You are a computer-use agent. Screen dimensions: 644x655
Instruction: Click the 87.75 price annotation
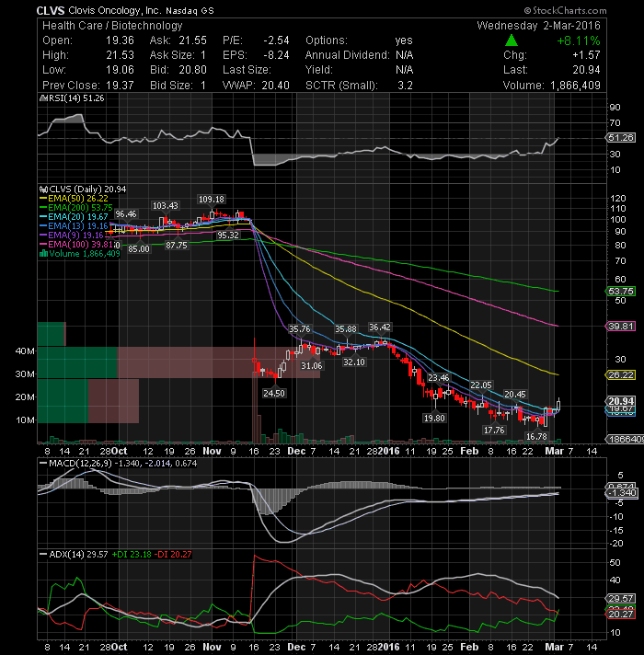coord(177,246)
